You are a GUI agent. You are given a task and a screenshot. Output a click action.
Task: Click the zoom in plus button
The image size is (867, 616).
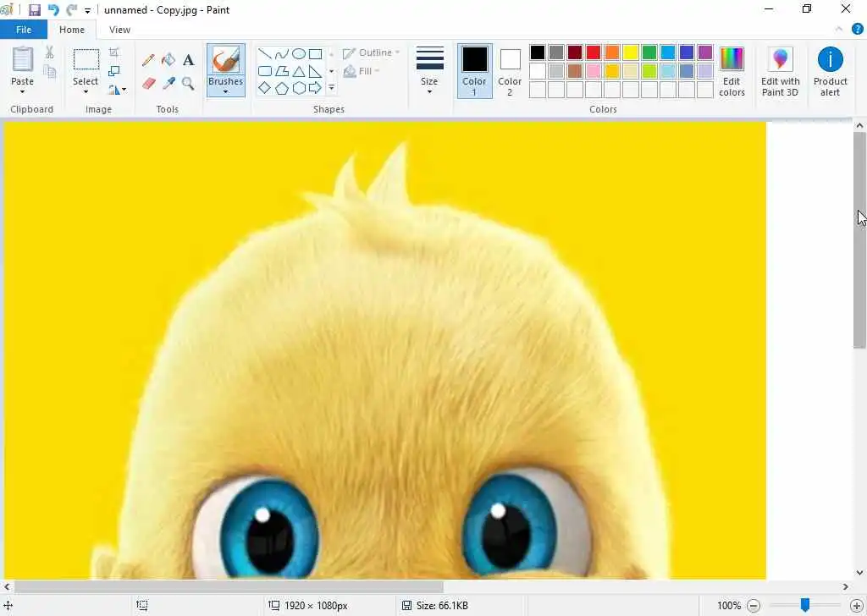[857, 606]
